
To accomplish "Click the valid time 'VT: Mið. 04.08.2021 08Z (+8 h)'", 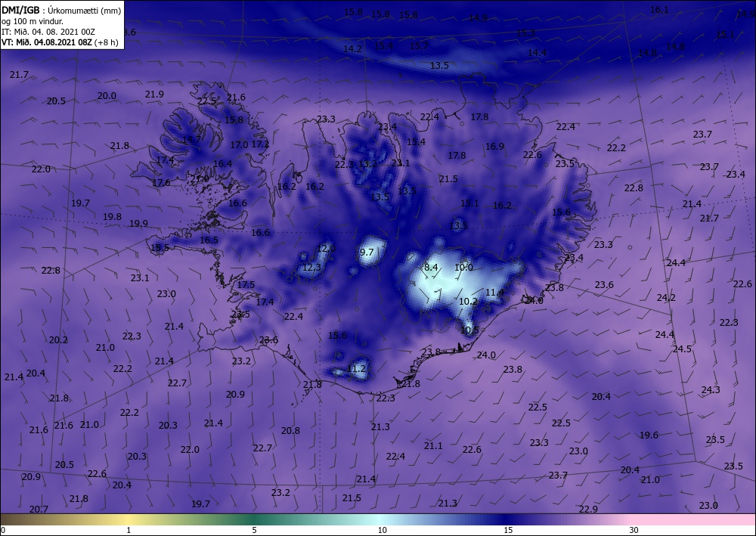I will coord(60,42).
